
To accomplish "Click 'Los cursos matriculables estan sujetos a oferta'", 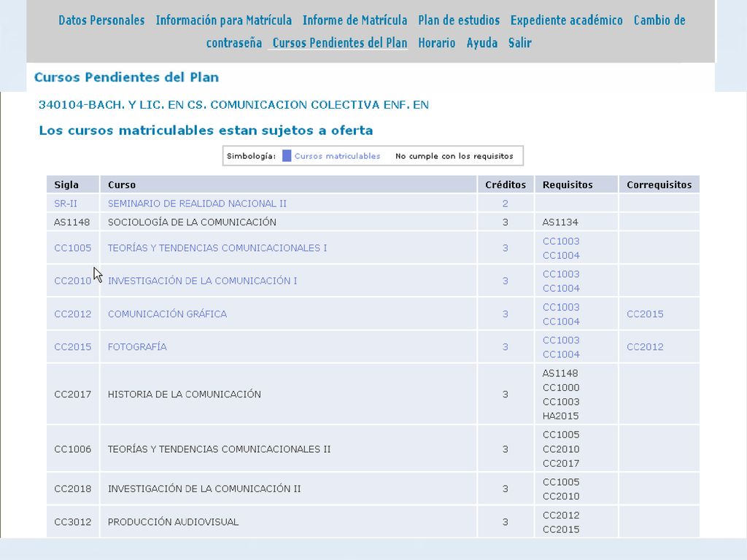I will 206,130.
